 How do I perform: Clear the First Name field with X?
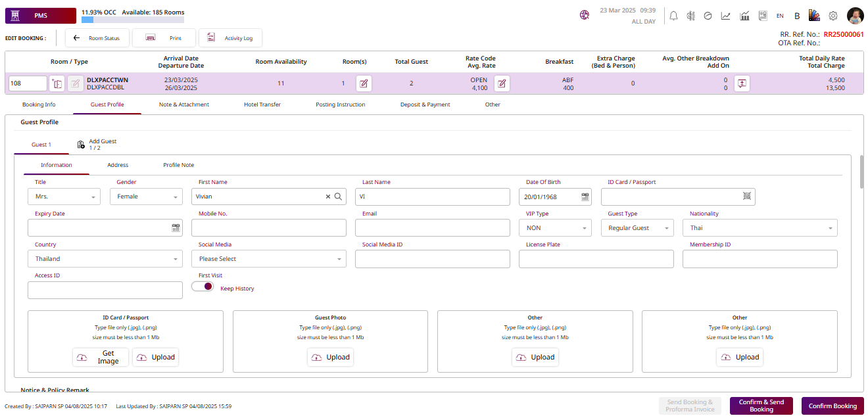[x=328, y=197]
